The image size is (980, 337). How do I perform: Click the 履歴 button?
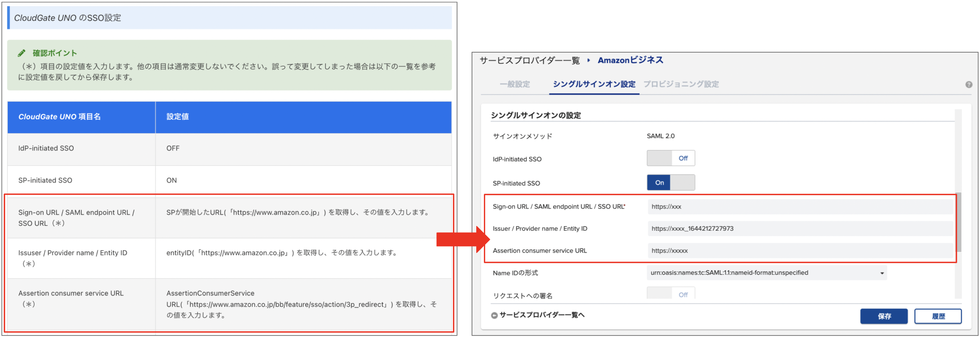(x=938, y=316)
